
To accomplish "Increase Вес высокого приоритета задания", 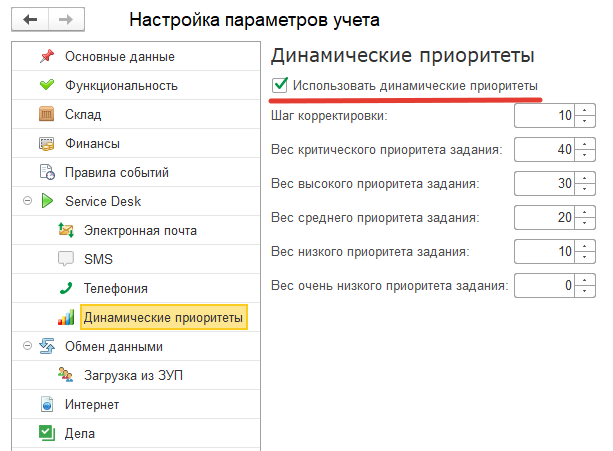I will coord(585,178).
